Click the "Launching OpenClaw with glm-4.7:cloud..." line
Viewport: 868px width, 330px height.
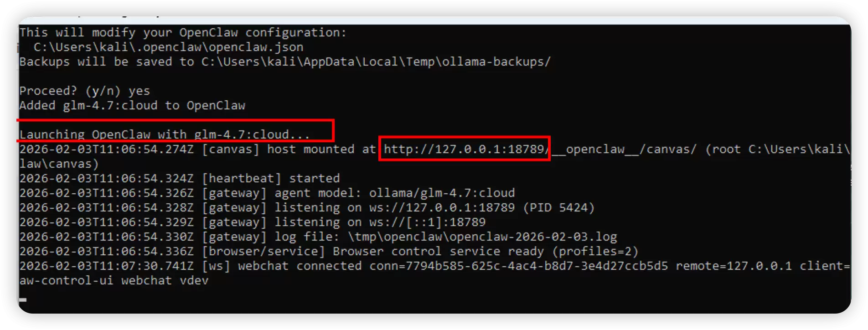point(165,134)
